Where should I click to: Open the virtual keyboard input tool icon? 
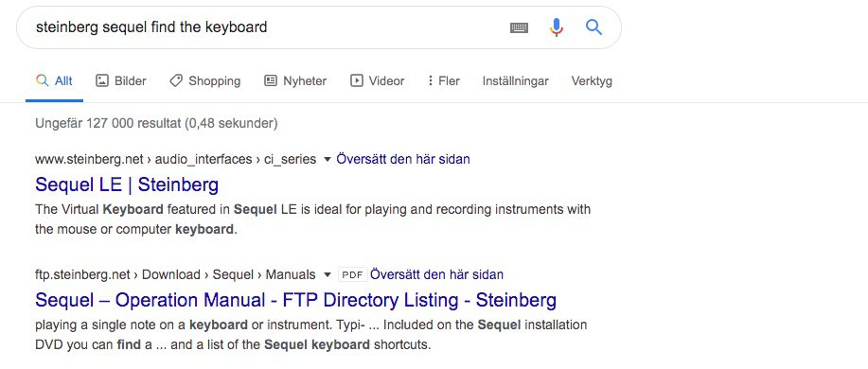(519, 27)
